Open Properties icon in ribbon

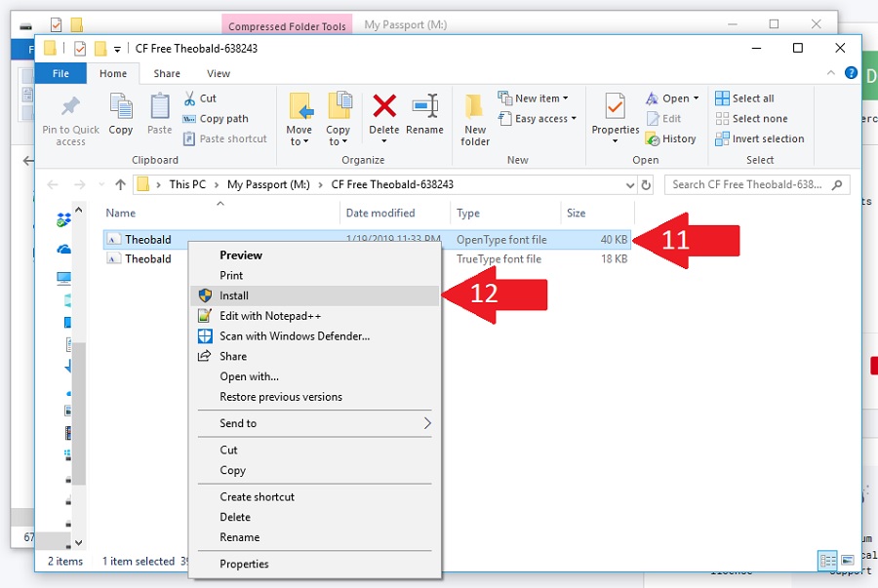(616, 107)
